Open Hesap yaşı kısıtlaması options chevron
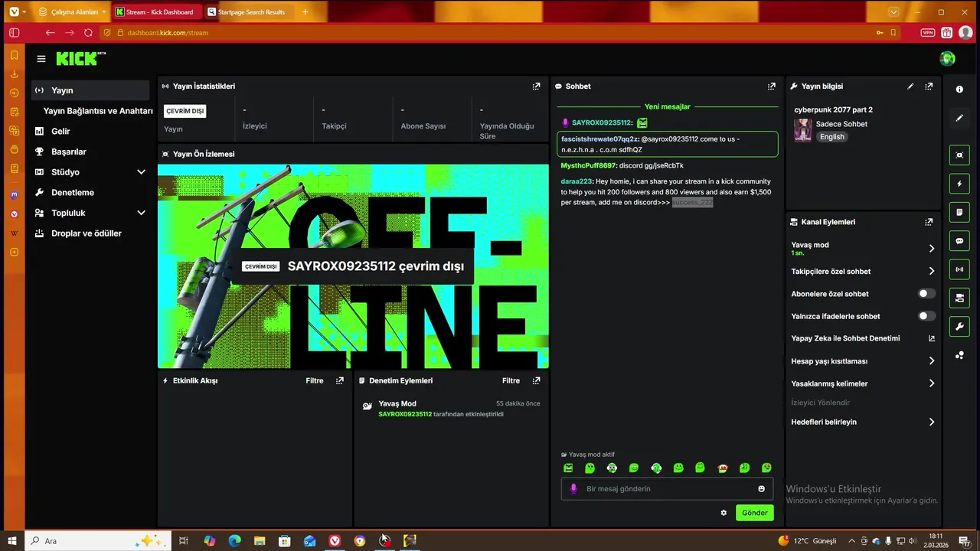The width and height of the screenshot is (980, 551). click(x=932, y=361)
